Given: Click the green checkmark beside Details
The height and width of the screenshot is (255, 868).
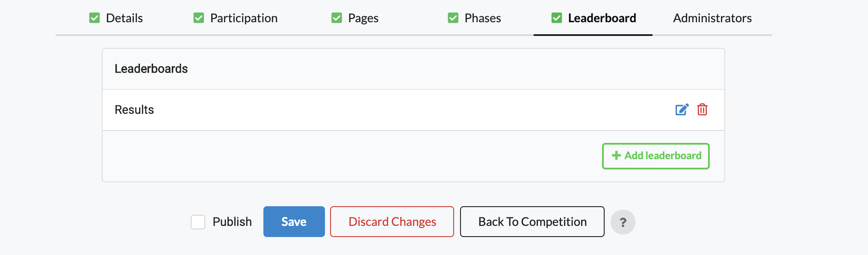Looking at the screenshot, I should (x=94, y=18).
